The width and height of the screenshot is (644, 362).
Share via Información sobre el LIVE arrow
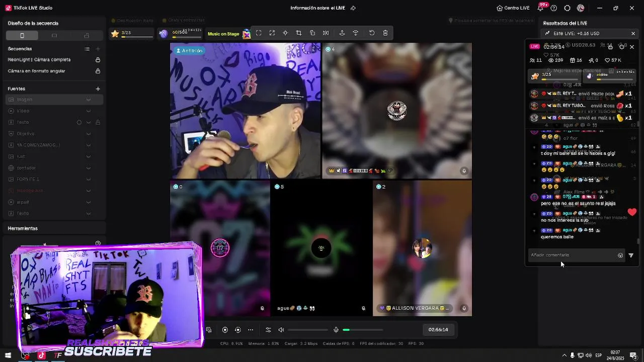click(353, 8)
